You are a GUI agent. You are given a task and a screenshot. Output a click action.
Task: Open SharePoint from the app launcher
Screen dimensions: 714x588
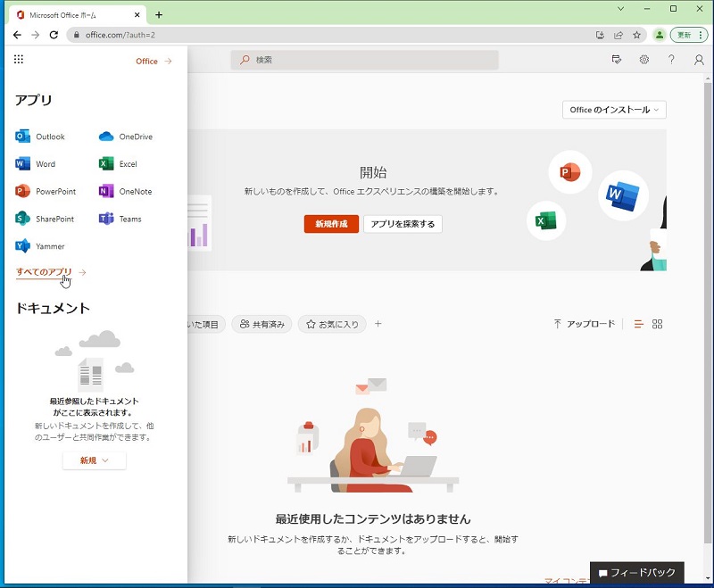(x=45, y=219)
